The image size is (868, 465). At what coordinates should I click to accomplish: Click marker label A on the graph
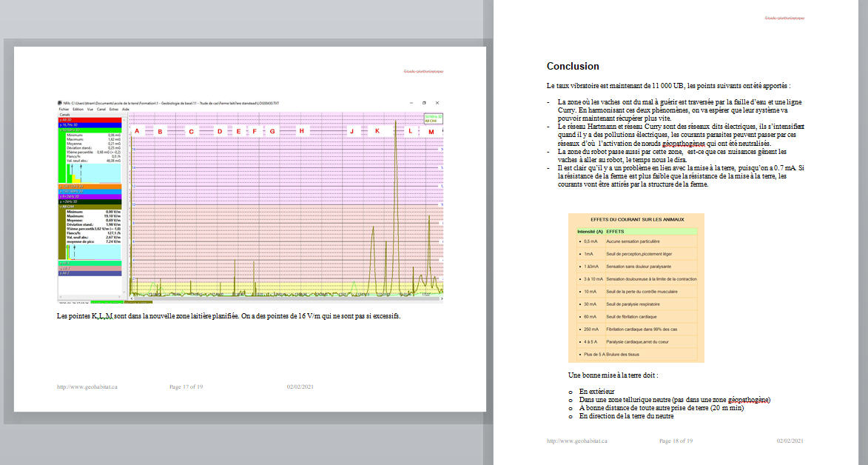137,131
